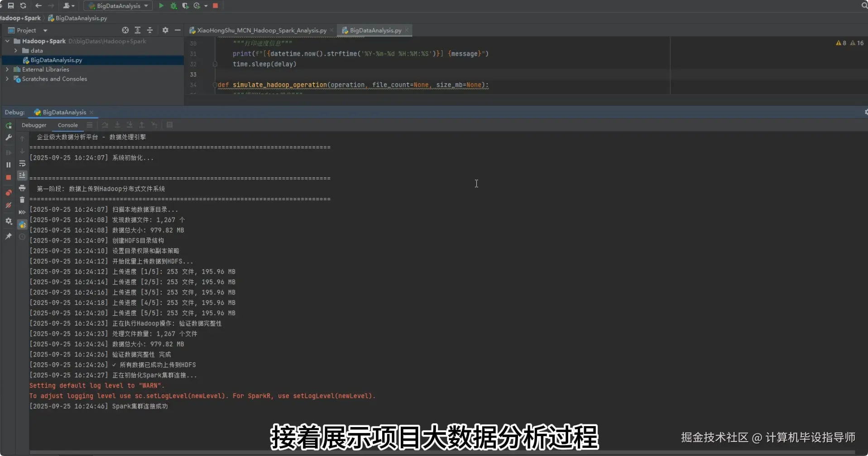Stop debug session with sidebar red square
Screen dimensions: 868x456
pos(9,178)
